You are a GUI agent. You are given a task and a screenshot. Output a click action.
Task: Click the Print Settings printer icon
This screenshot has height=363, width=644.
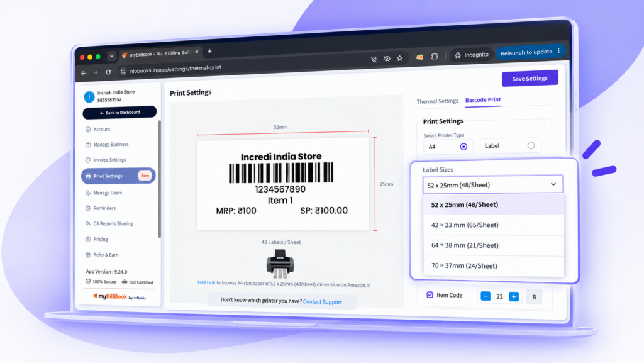coord(88,176)
